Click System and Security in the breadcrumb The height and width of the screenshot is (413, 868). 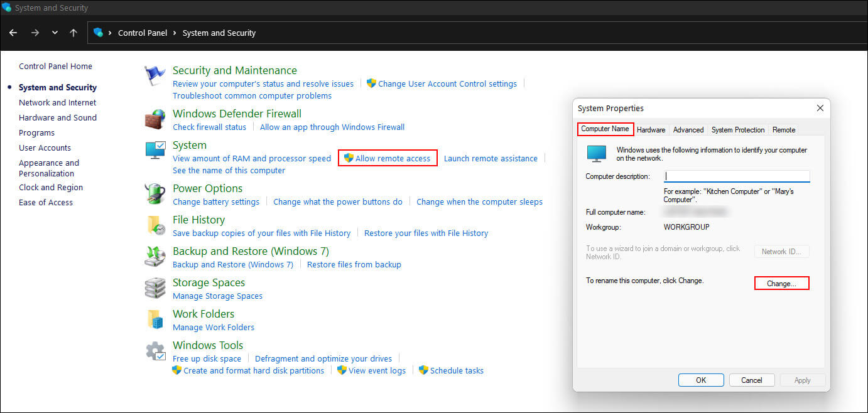[219, 33]
